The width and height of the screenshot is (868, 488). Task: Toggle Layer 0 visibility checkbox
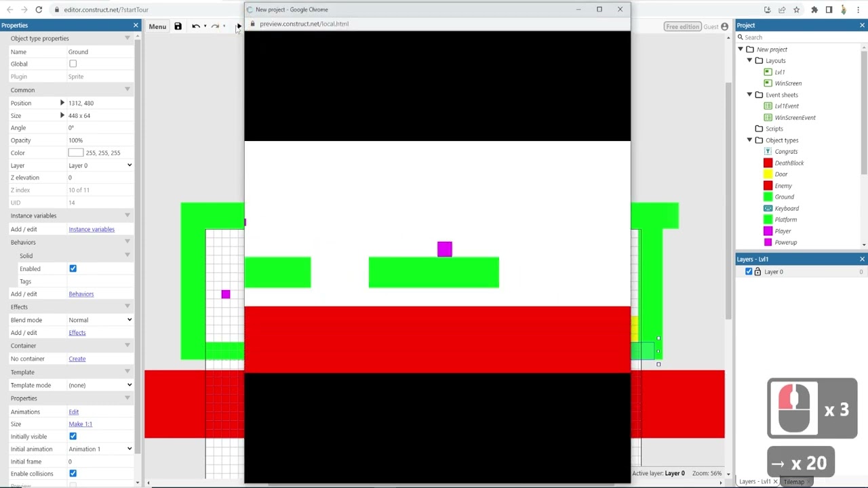749,272
